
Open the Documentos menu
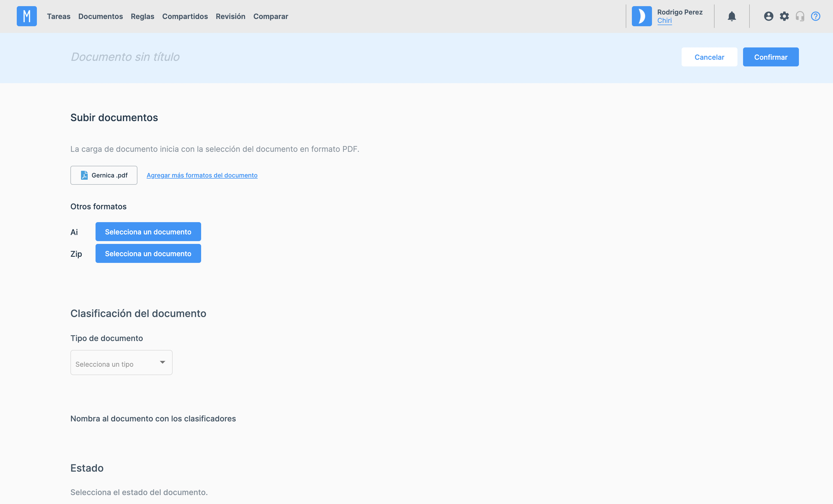(100, 16)
